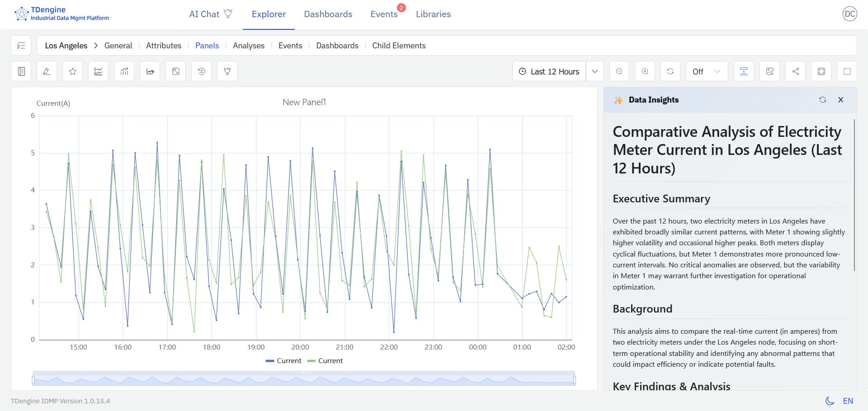Open the Analyses tab
The image size is (868, 411).
click(249, 46)
